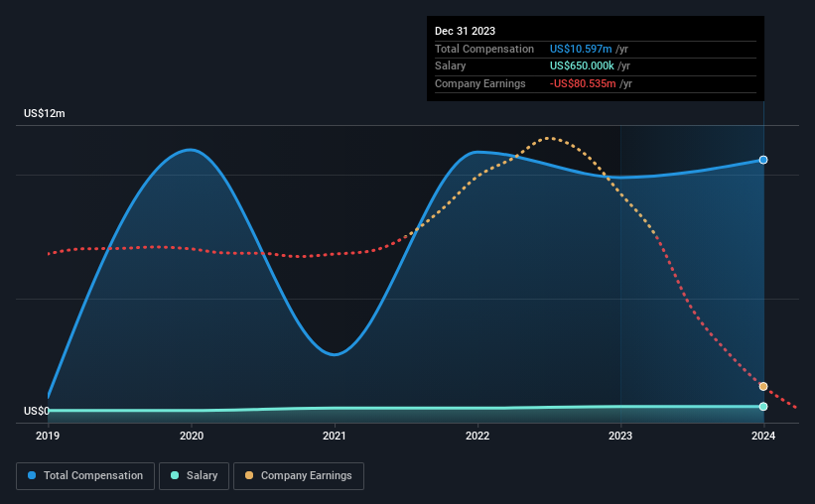This screenshot has height=504, width=815.
Task: Select the 2024 x-axis label
Action: point(763,436)
